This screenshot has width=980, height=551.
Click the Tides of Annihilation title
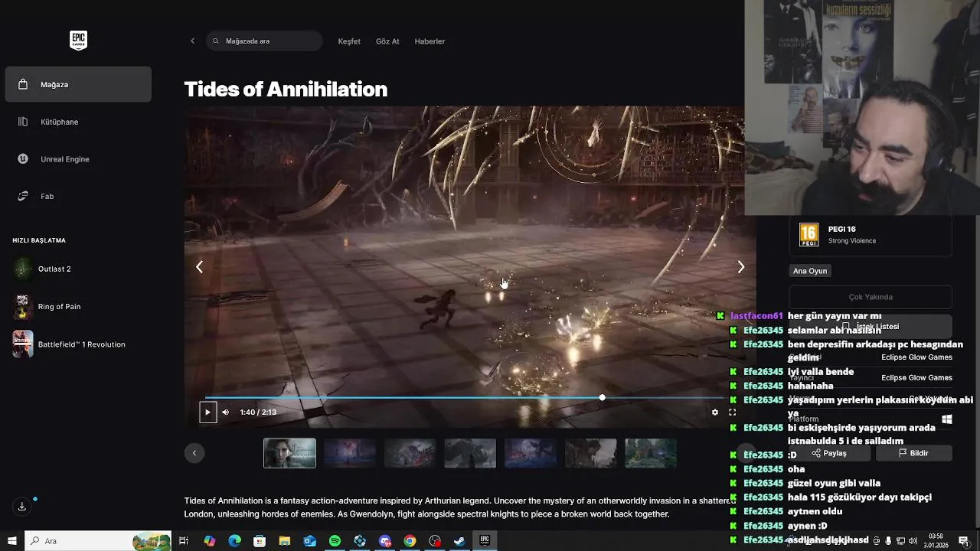(x=286, y=90)
